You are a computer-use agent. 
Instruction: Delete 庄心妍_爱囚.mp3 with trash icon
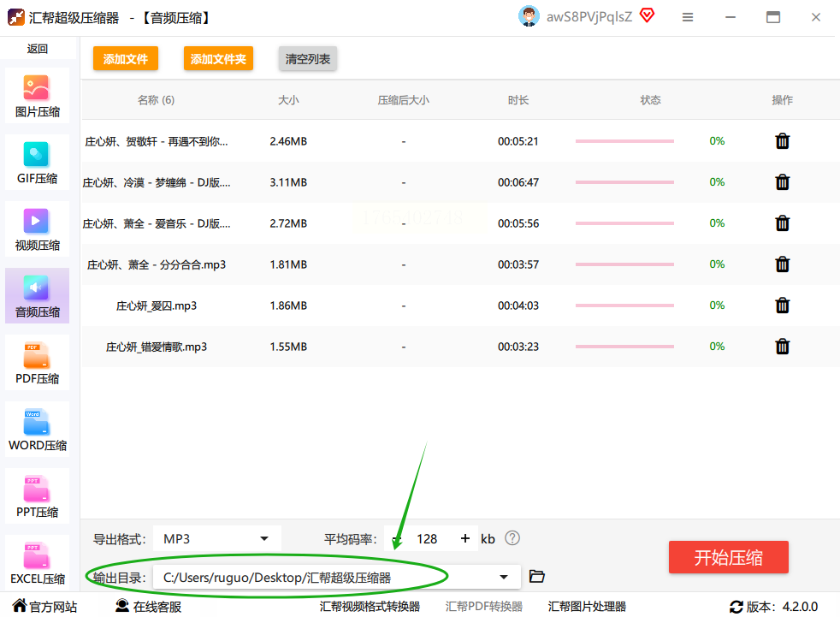pos(782,306)
